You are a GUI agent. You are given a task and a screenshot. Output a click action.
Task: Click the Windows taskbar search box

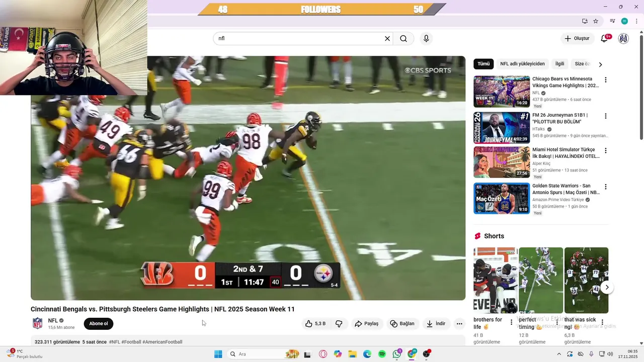(x=263, y=354)
